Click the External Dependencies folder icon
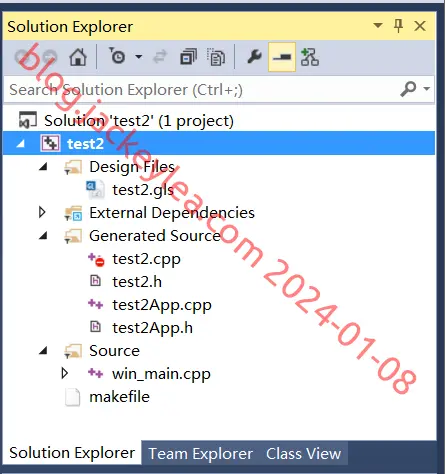 (73, 213)
